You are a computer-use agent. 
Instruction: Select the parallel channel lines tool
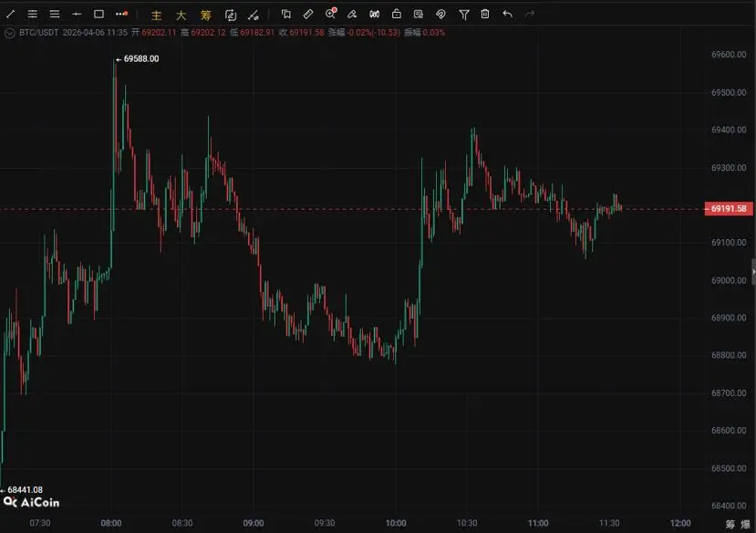pos(32,14)
